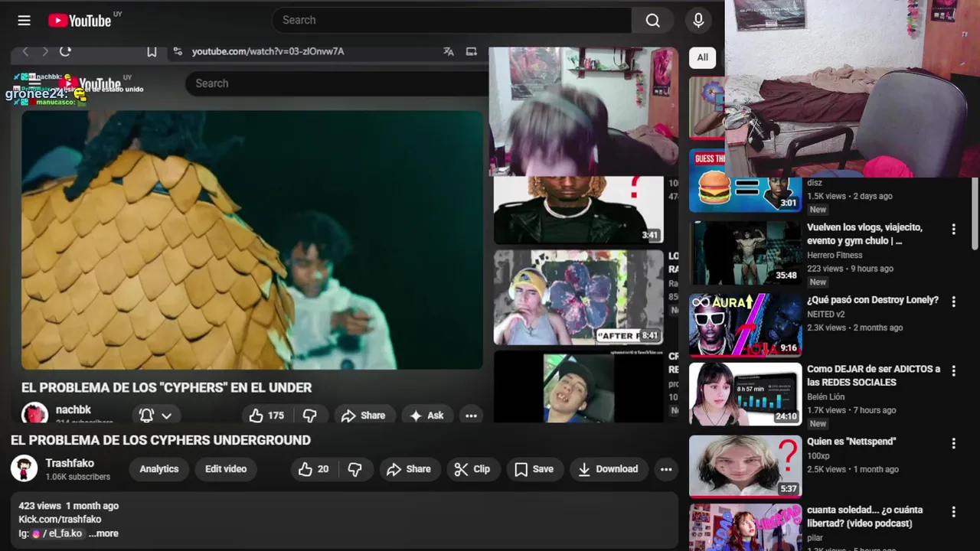Open options for Vuelven los vlogs video
The width and height of the screenshot is (980, 551).
(x=953, y=229)
